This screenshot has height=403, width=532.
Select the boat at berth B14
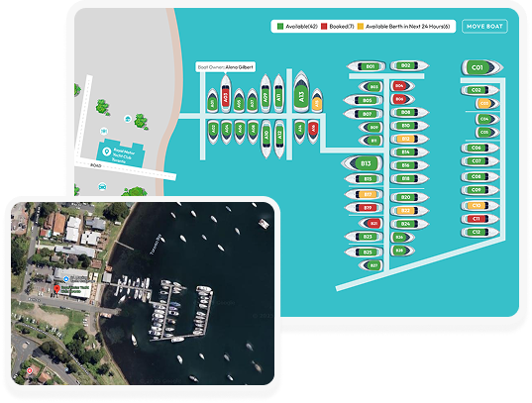tap(409, 151)
